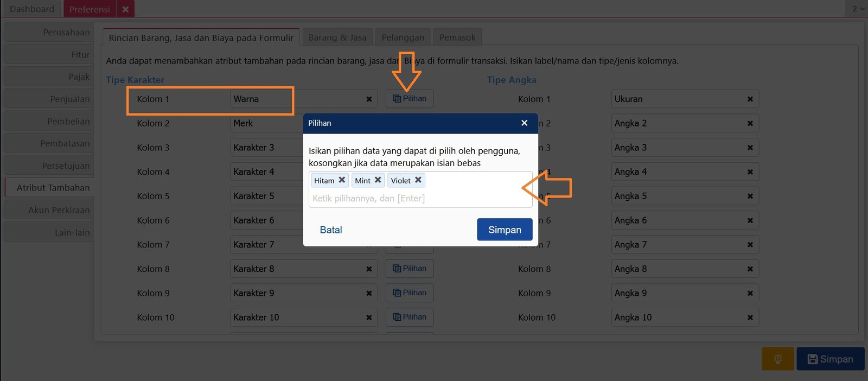Clear the Angka 5 field
The image size is (868, 381).
[750, 196]
